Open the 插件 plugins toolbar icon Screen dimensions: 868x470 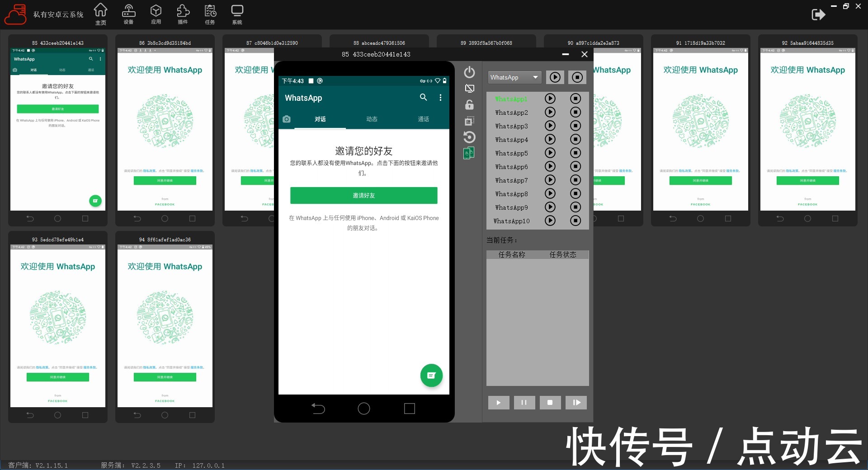tap(183, 14)
